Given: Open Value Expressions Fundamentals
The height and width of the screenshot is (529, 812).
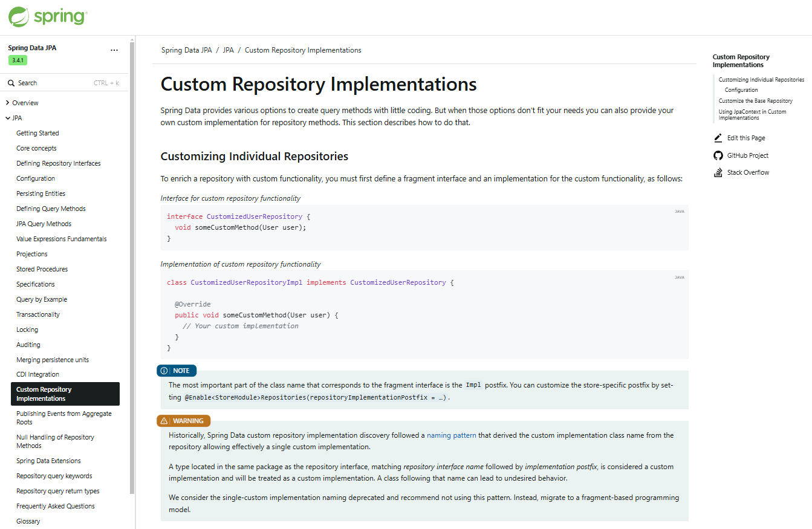Looking at the screenshot, I should coord(62,239).
